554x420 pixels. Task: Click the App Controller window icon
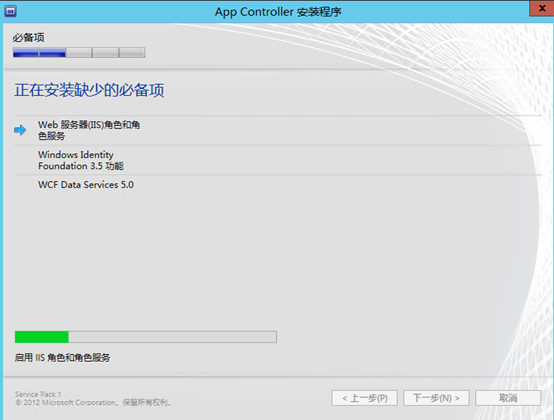tap(10, 11)
